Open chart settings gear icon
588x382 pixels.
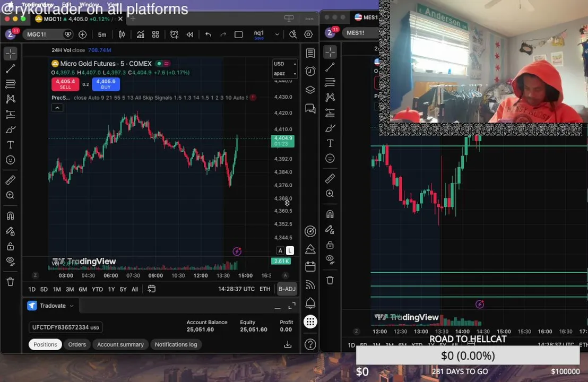(x=308, y=34)
